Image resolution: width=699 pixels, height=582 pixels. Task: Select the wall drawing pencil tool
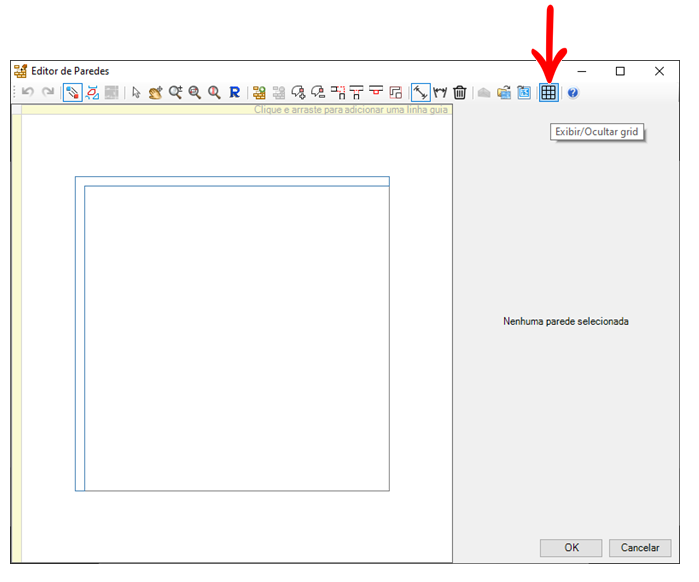tap(73, 93)
